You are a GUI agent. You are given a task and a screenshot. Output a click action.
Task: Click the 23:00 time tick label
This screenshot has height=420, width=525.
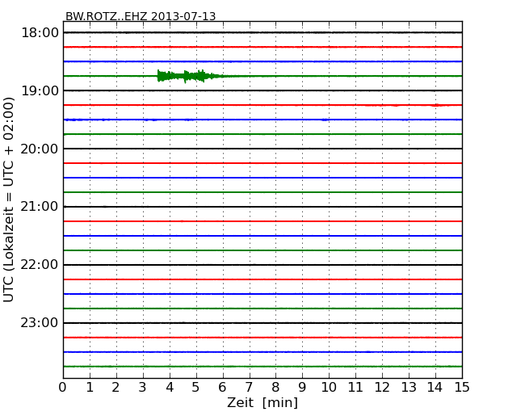(40, 323)
